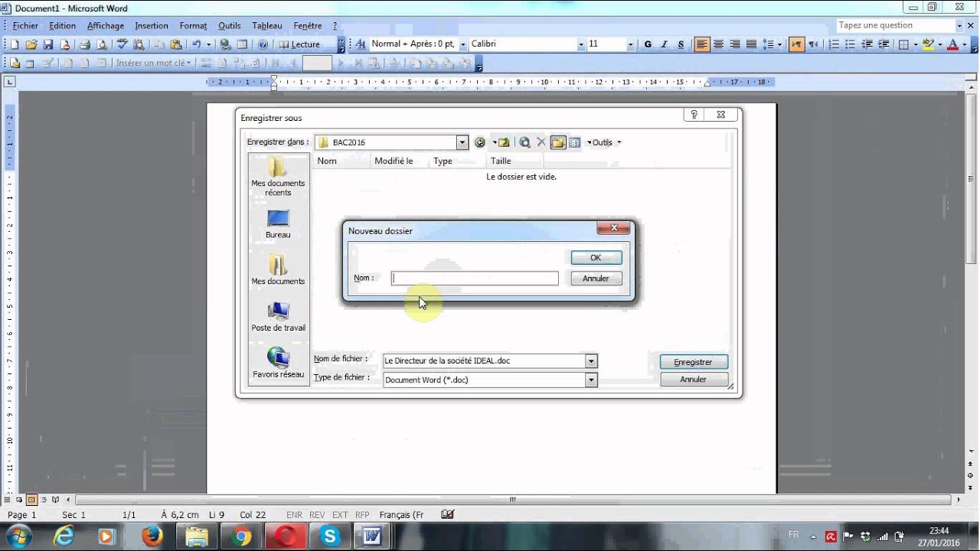The width and height of the screenshot is (980, 551).
Task: Click the New blank document icon
Action: tap(15, 44)
